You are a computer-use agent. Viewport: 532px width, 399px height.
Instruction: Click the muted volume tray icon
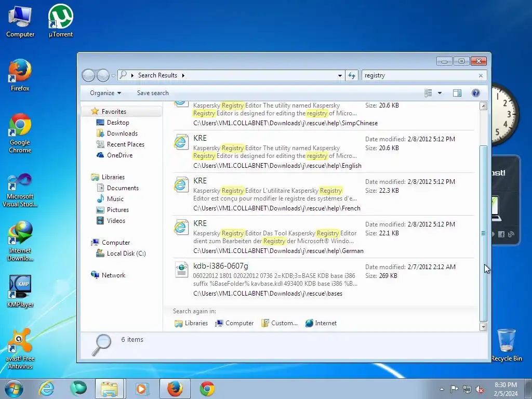pos(480,389)
